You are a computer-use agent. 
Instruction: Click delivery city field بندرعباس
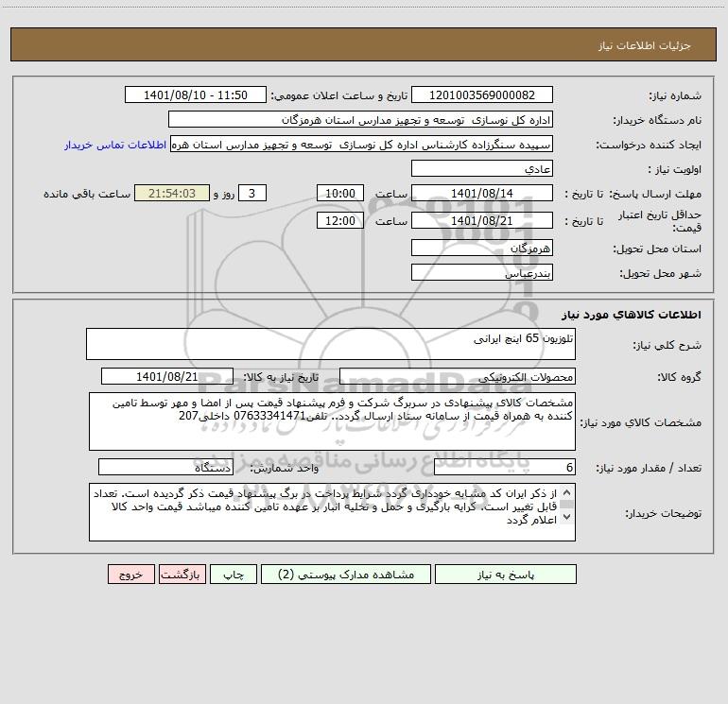pyautogui.click(x=482, y=272)
